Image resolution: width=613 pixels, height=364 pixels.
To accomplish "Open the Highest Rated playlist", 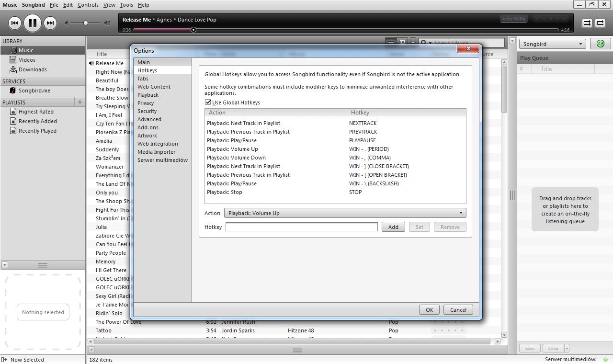I will point(43,112).
